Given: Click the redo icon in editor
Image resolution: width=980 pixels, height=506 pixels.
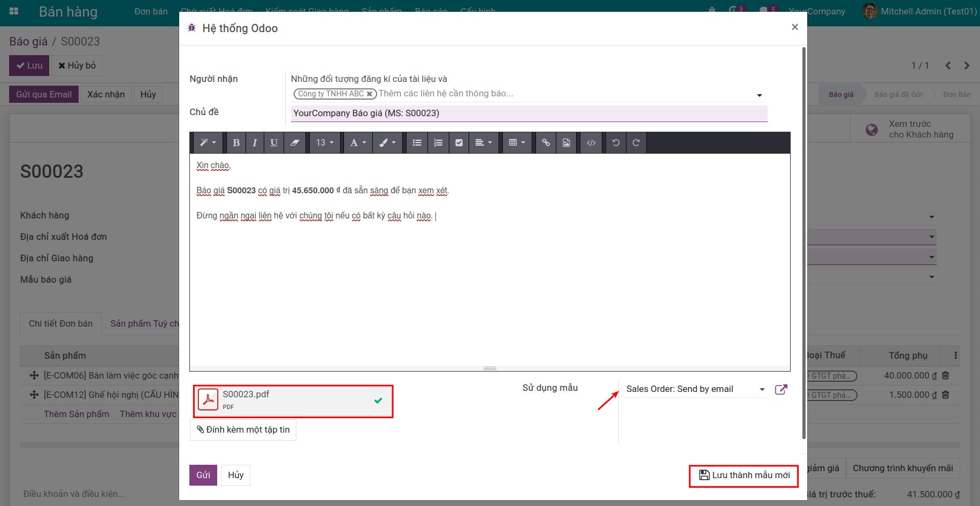Looking at the screenshot, I should 636,143.
